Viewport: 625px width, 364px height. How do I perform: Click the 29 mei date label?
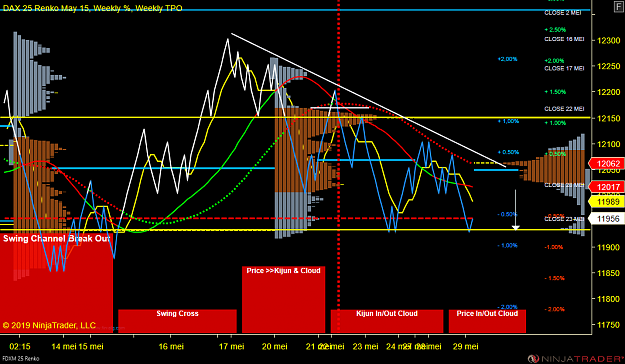coord(466,346)
